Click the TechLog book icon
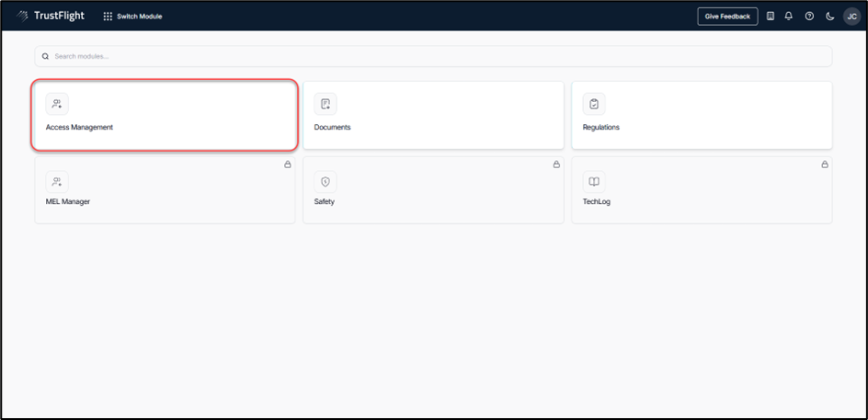The width and height of the screenshot is (868, 420). click(x=594, y=181)
